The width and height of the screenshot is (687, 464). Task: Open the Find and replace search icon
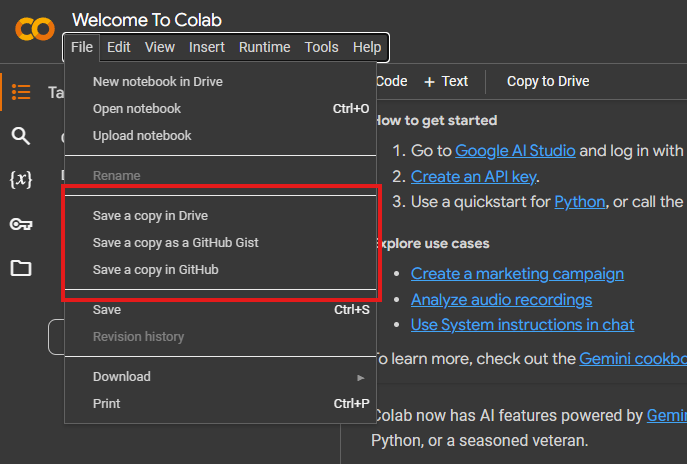click(x=21, y=136)
